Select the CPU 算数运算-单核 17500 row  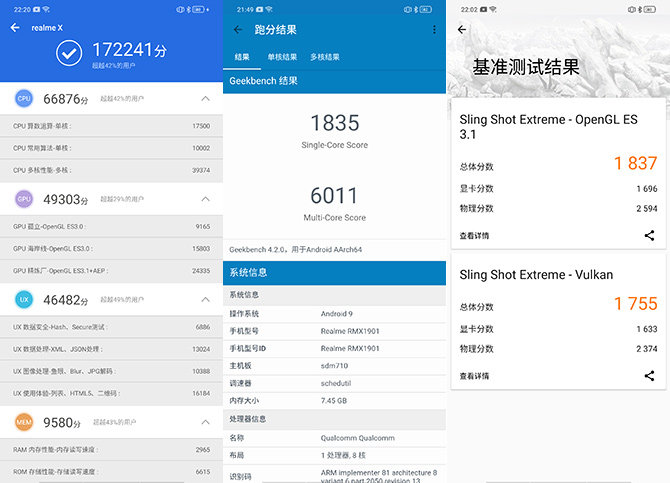pos(111,126)
